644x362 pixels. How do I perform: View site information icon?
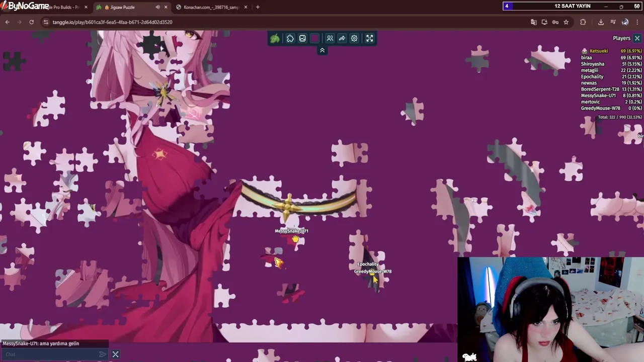tap(46, 22)
